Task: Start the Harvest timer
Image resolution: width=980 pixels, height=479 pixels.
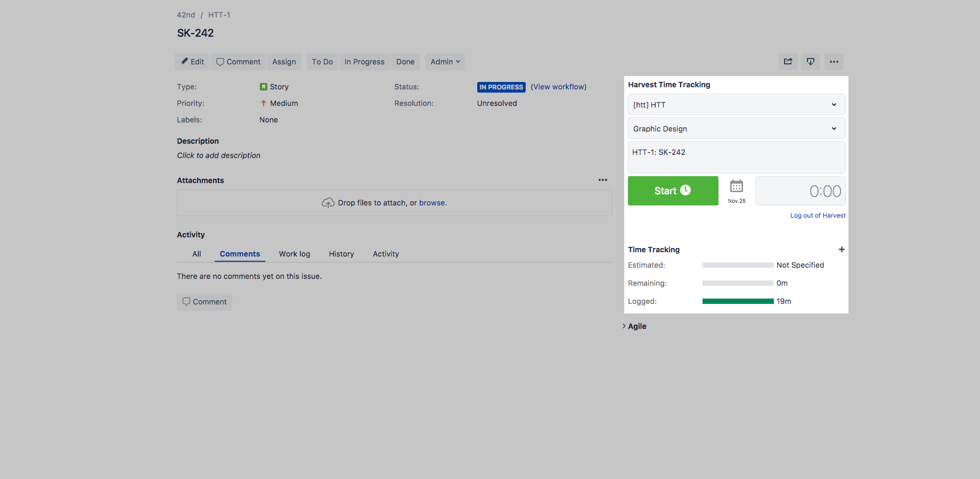Action: click(x=673, y=191)
